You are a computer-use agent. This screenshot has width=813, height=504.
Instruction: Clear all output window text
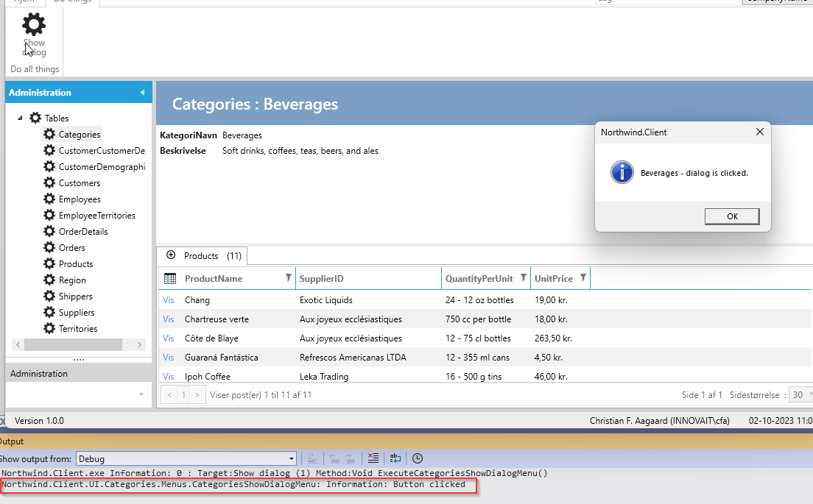point(373,458)
